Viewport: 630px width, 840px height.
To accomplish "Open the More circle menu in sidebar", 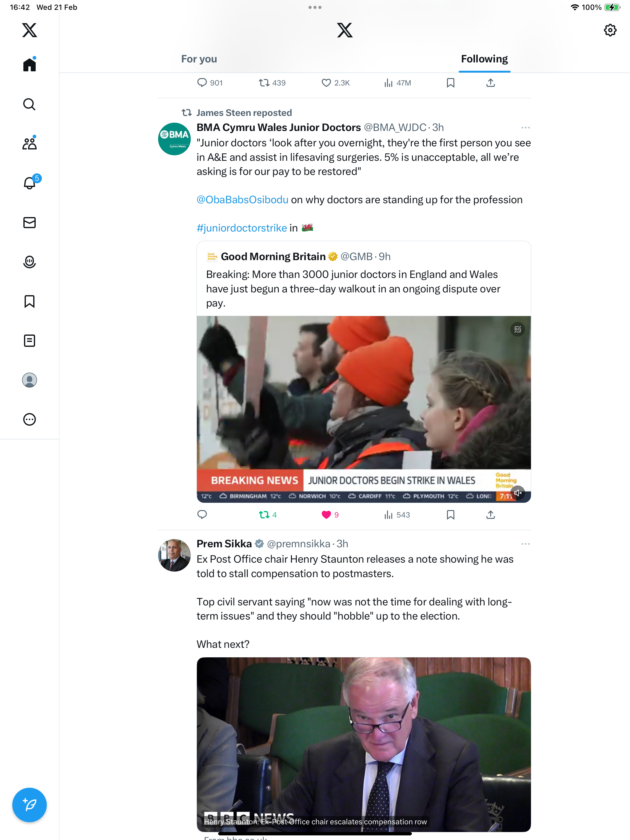I will [29, 419].
